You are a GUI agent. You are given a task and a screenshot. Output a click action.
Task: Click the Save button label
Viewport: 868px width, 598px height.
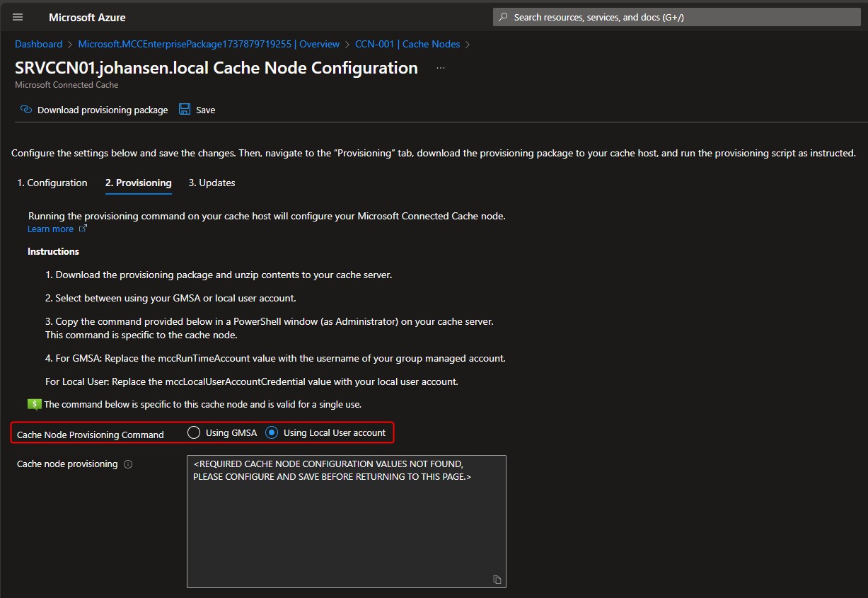point(206,110)
